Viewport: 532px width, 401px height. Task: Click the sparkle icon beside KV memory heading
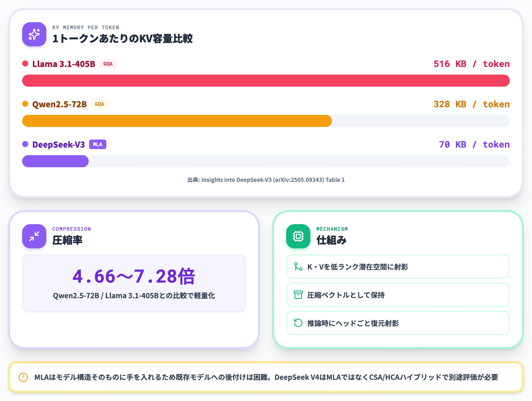coord(34,34)
